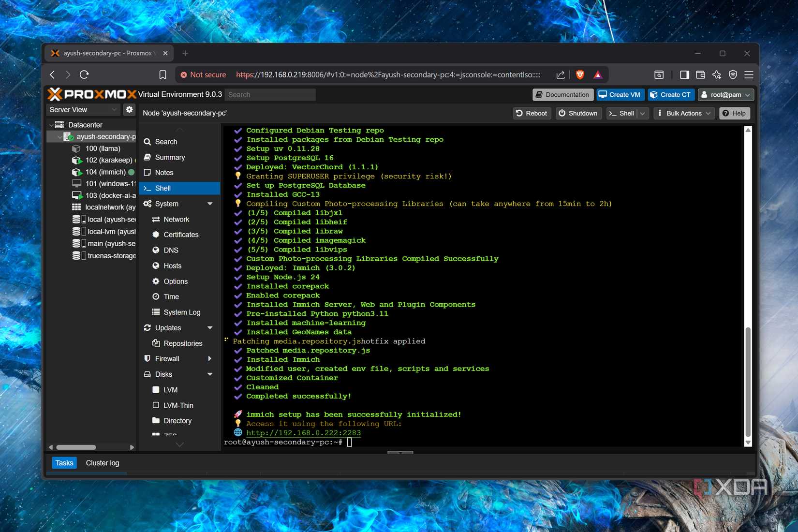Open the Brave Shields lion icon
798x532 pixels.
(x=580, y=74)
